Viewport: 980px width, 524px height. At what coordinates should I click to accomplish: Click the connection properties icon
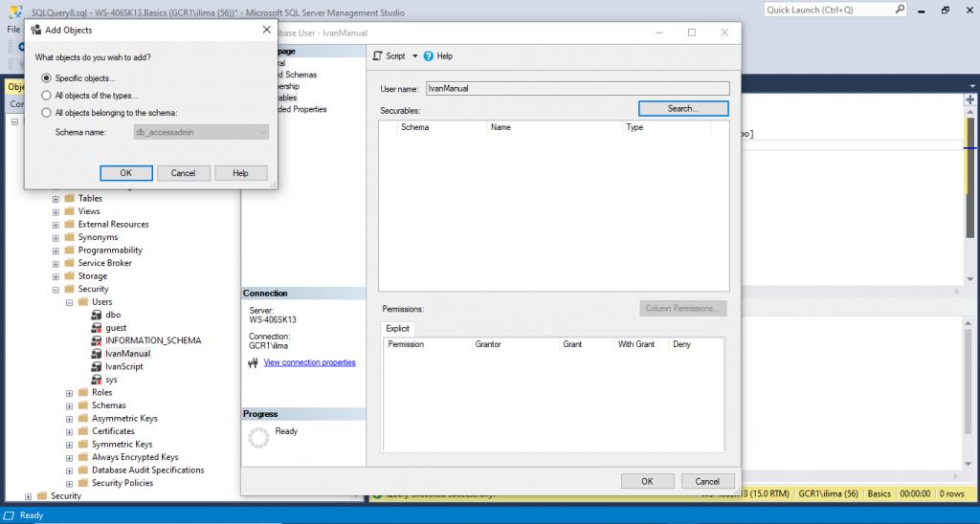tap(253, 362)
